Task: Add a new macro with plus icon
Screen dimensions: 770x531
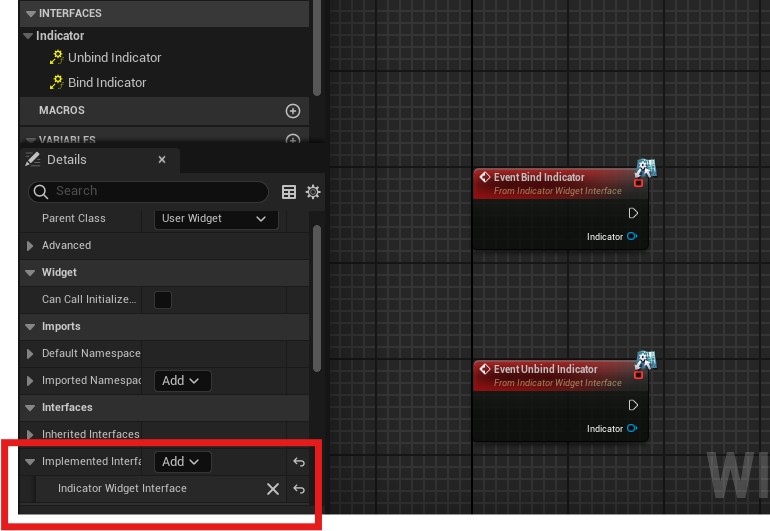Action: pos(293,111)
